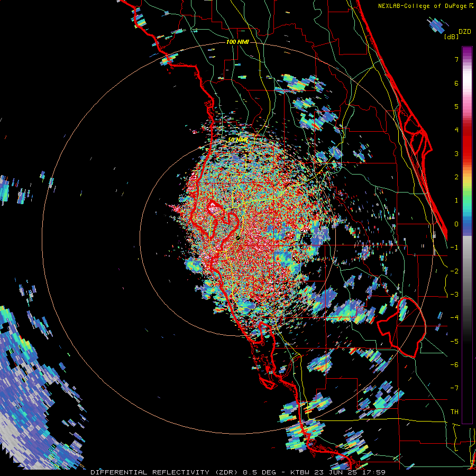Click the 5 value on the scale

456,106
